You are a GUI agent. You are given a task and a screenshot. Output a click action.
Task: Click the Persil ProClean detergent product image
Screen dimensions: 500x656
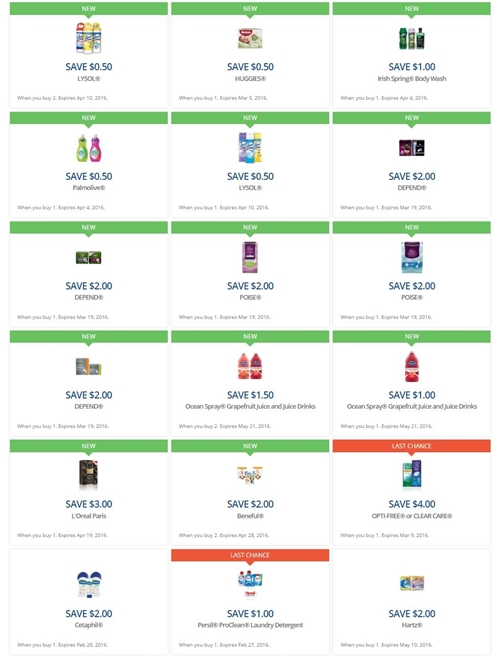click(x=250, y=584)
